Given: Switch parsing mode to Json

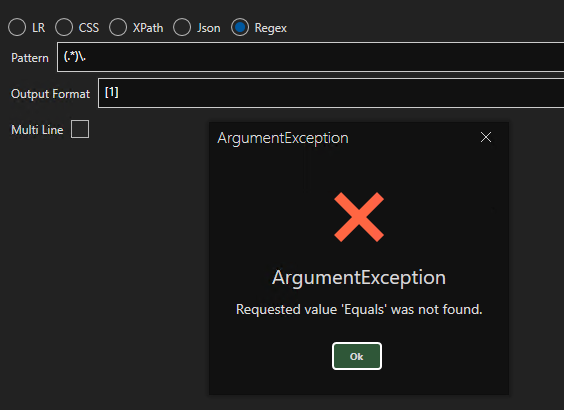Looking at the screenshot, I should (x=182, y=27).
